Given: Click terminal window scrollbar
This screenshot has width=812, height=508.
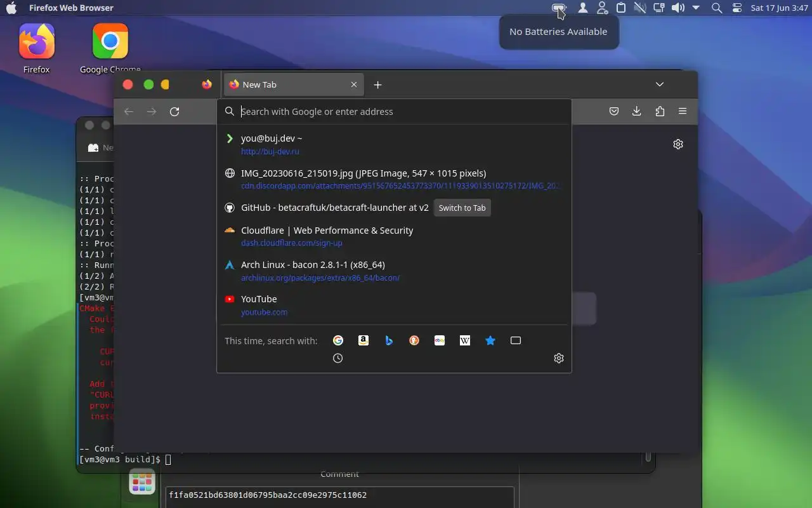Looking at the screenshot, I should pos(648,457).
